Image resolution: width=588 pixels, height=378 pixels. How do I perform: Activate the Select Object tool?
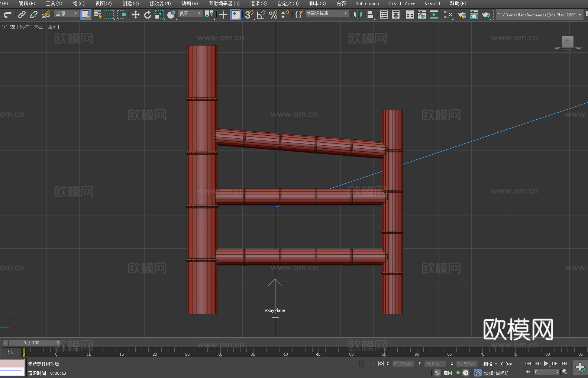point(86,14)
